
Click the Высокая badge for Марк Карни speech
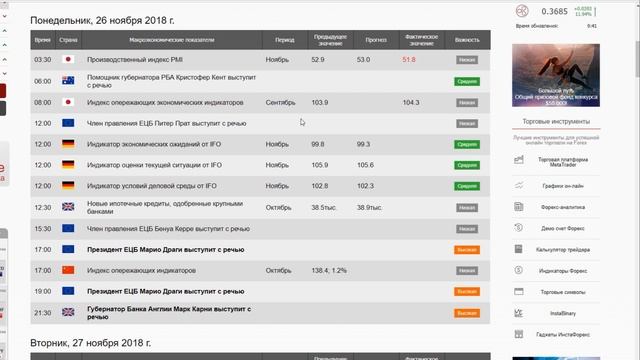pyautogui.click(x=467, y=313)
